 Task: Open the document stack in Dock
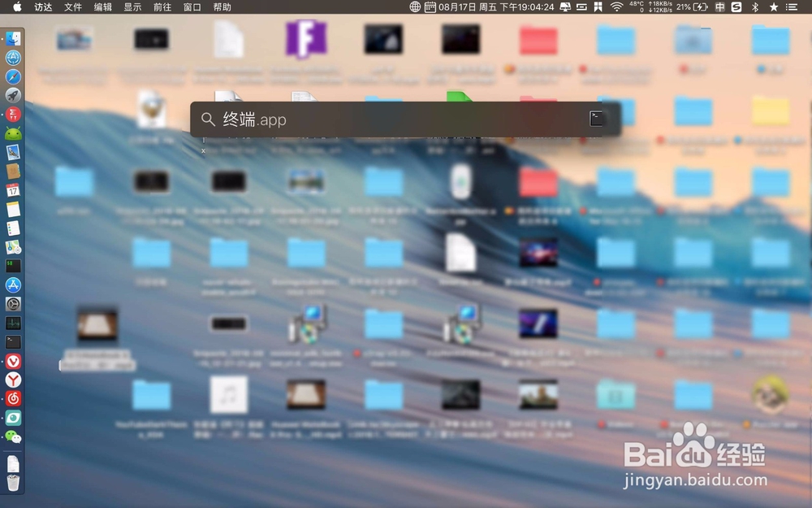[13, 464]
